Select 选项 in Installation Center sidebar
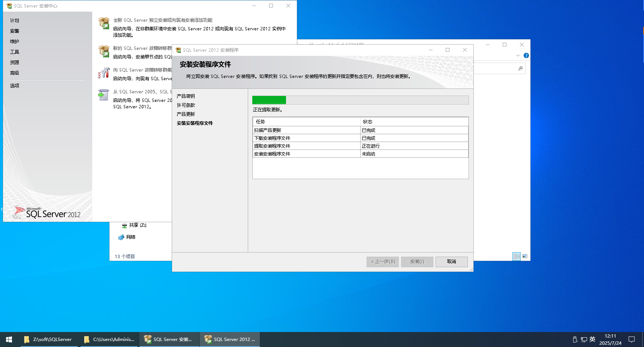 [15, 86]
